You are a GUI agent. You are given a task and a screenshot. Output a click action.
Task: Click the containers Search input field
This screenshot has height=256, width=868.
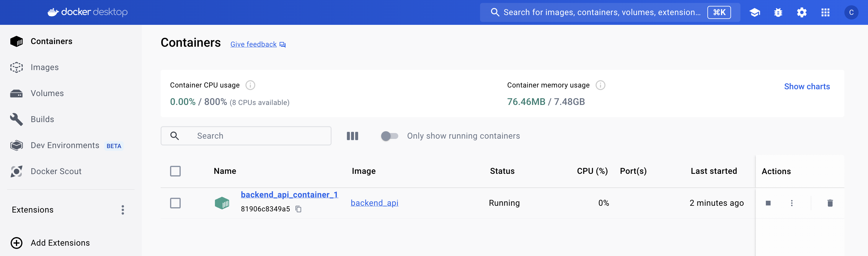(246, 136)
